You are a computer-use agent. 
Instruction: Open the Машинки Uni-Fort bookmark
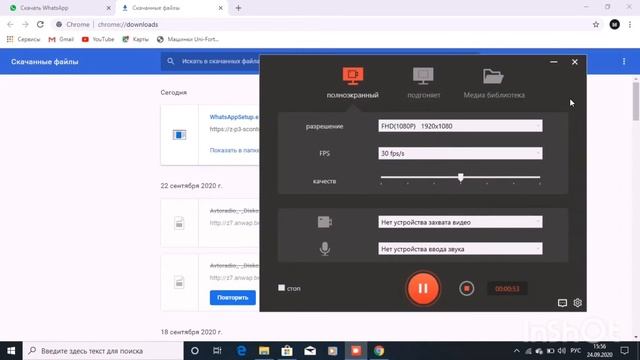click(188, 39)
